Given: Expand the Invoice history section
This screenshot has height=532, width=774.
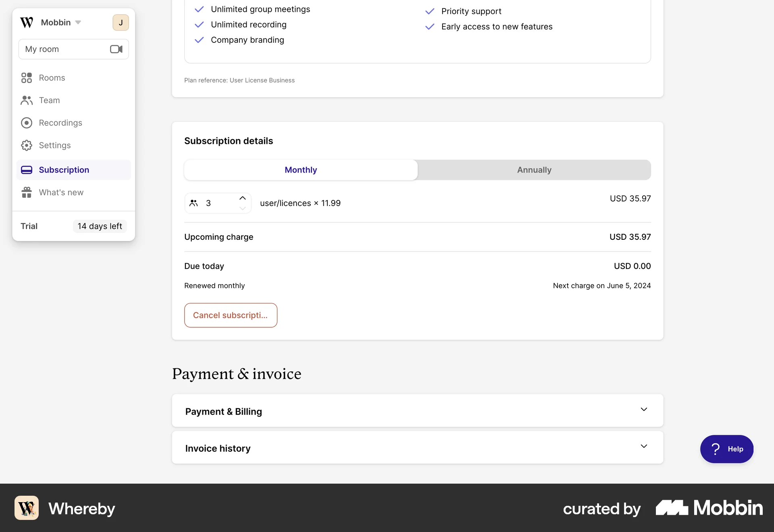Looking at the screenshot, I should (x=417, y=448).
